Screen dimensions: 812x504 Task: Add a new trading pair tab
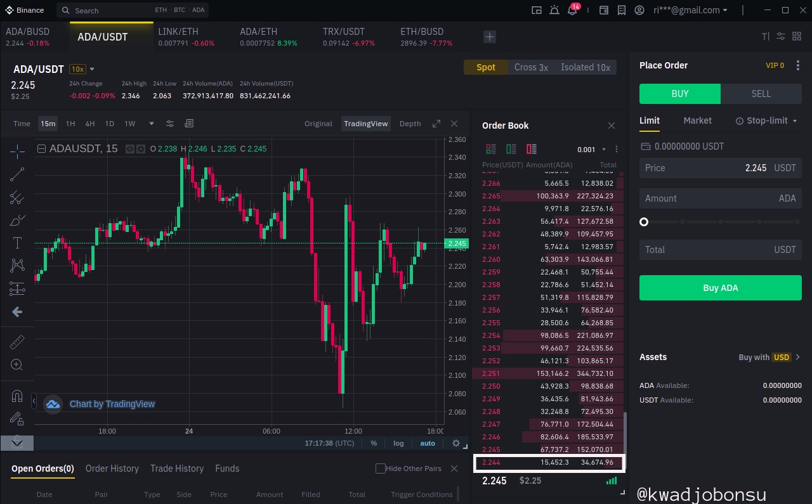[x=490, y=37]
